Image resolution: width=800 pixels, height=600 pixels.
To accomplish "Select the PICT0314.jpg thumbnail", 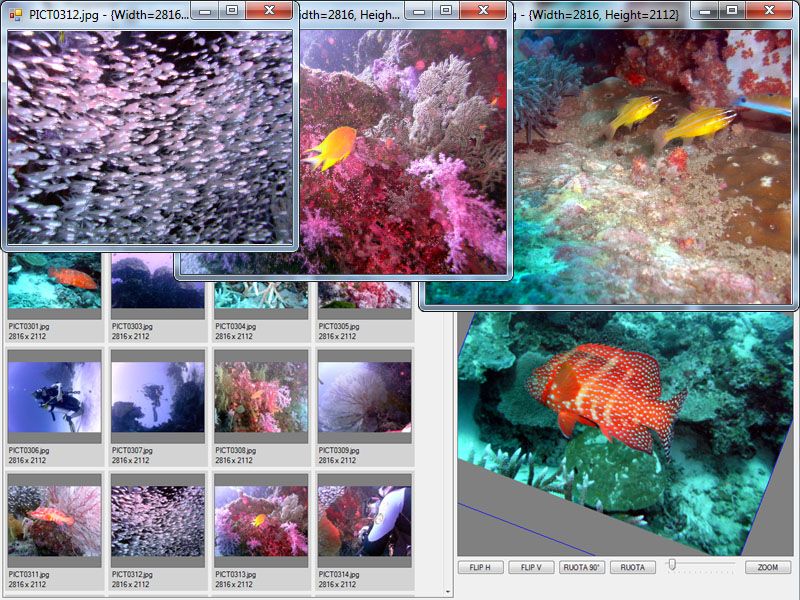I will 364,521.
